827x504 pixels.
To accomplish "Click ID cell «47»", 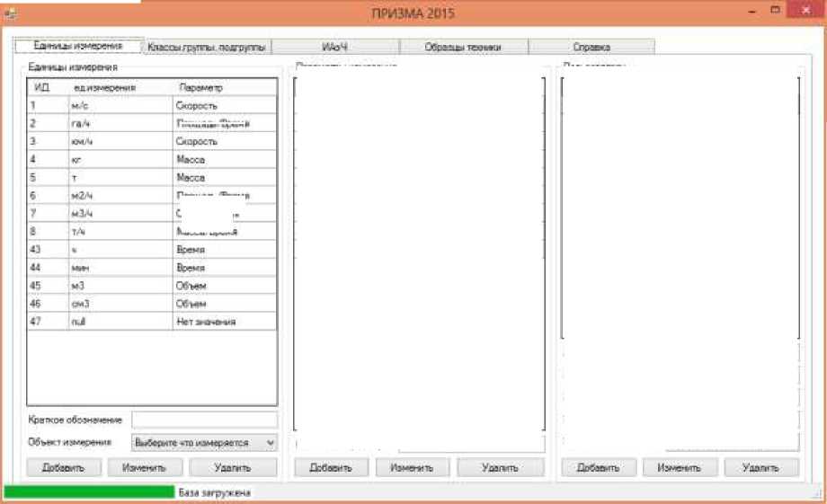I will tap(48, 321).
